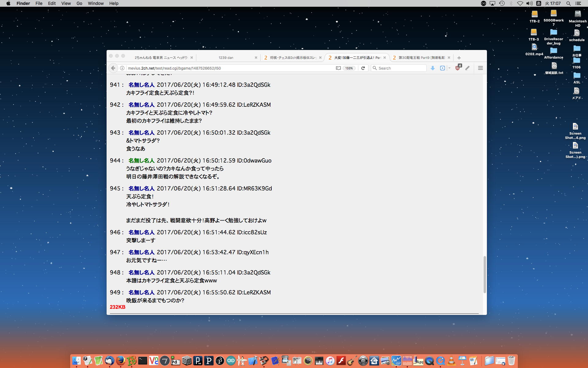The width and height of the screenshot is (588, 368).
Task: Open the downloads arrow icon
Action: (x=432, y=68)
